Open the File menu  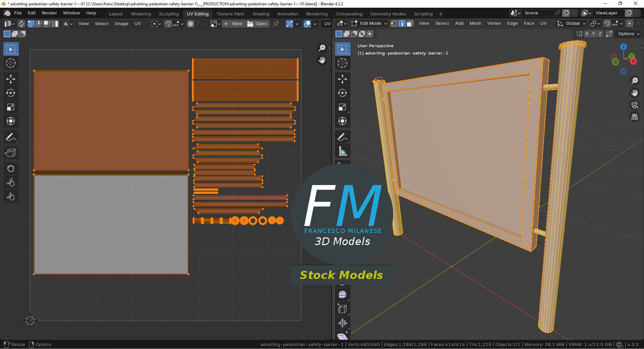18,13
